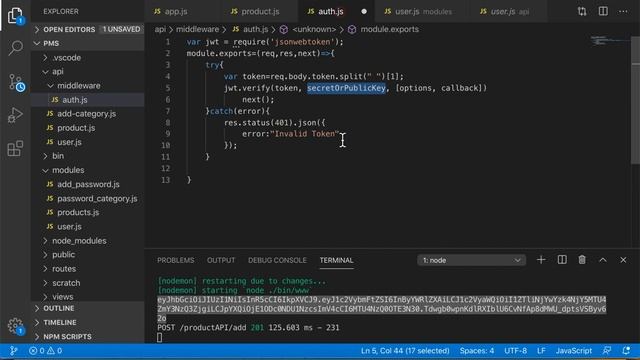Expand the OUTLINE section
This screenshot has height=360, width=640.
(88, 308)
